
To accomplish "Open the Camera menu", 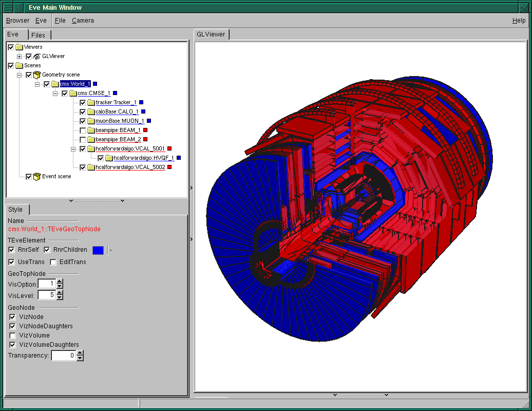I will 83,21.
